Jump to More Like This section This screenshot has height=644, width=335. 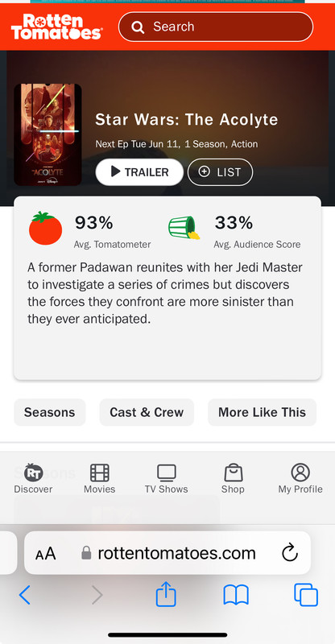click(x=263, y=412)
